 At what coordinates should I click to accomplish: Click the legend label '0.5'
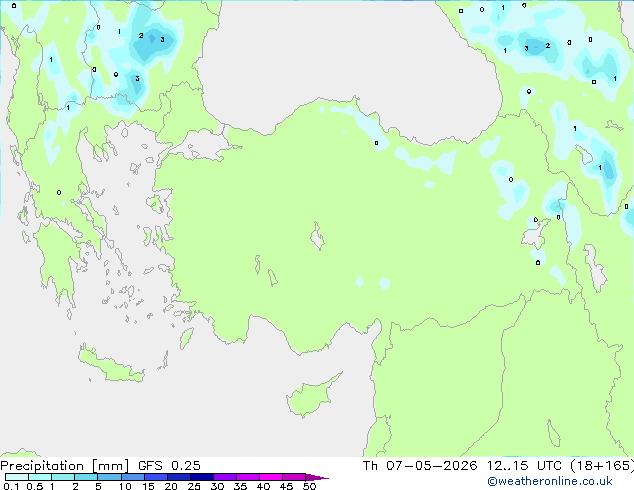point(35,486)
